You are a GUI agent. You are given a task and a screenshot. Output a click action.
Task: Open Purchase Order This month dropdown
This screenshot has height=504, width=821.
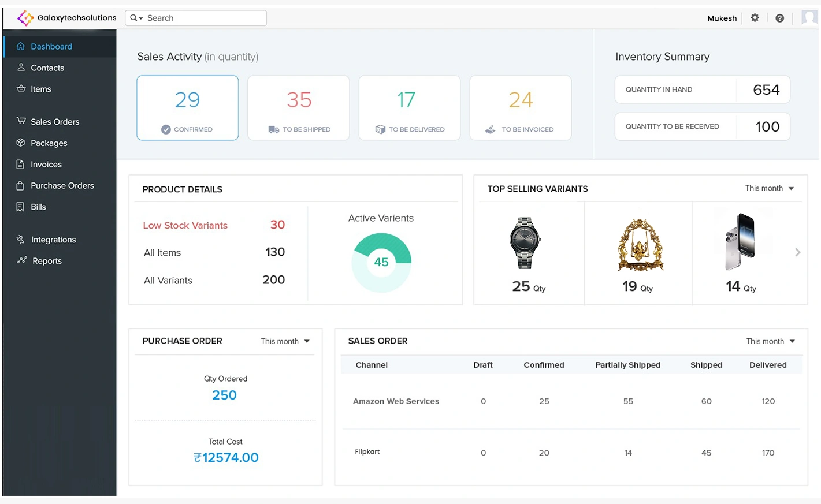(x=285, y=341)
